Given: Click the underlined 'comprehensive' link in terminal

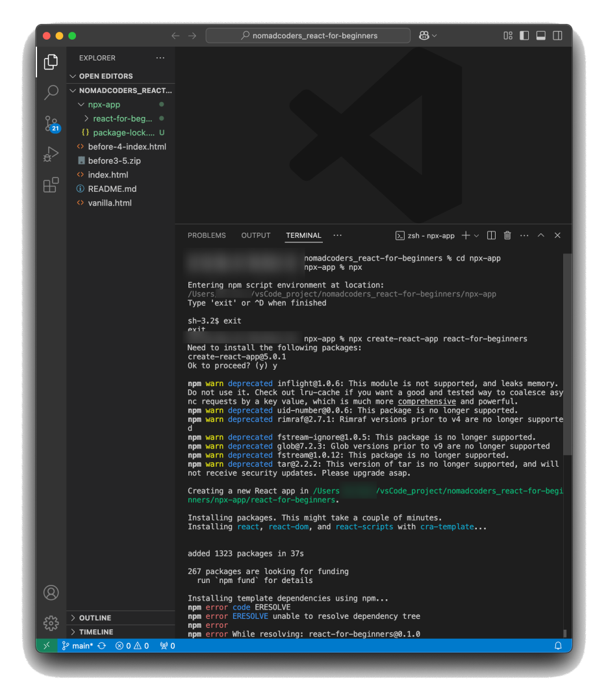Looking at the screenshot, I should click(x=427, y=401).
